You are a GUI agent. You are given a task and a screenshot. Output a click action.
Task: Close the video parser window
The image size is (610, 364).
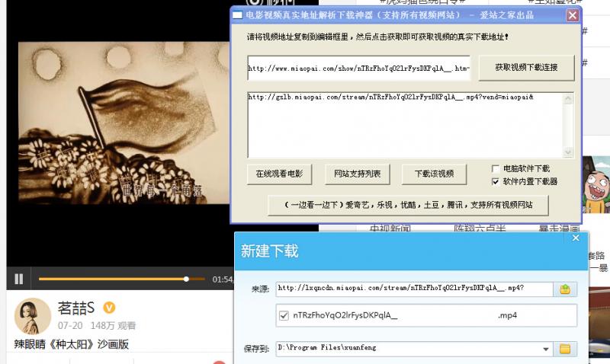(x=573, y=15)
